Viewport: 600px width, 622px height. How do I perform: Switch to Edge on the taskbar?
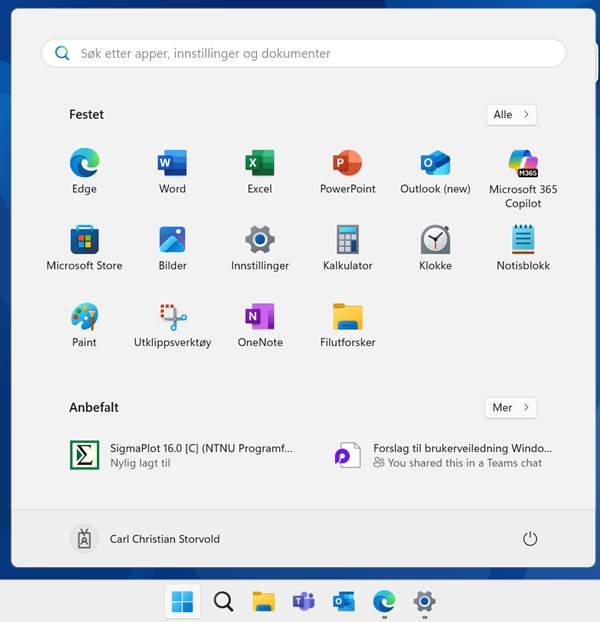pos(384,601)
